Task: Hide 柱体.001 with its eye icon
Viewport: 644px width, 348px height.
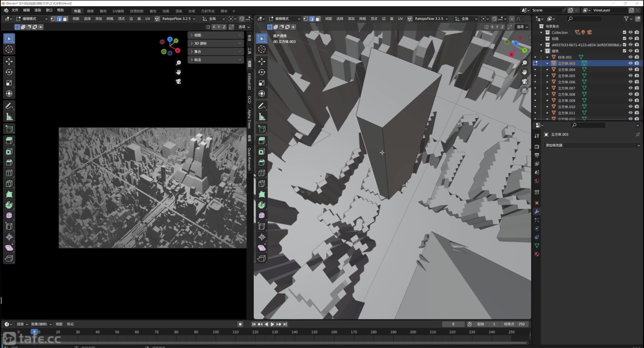Action: [630, 57]
